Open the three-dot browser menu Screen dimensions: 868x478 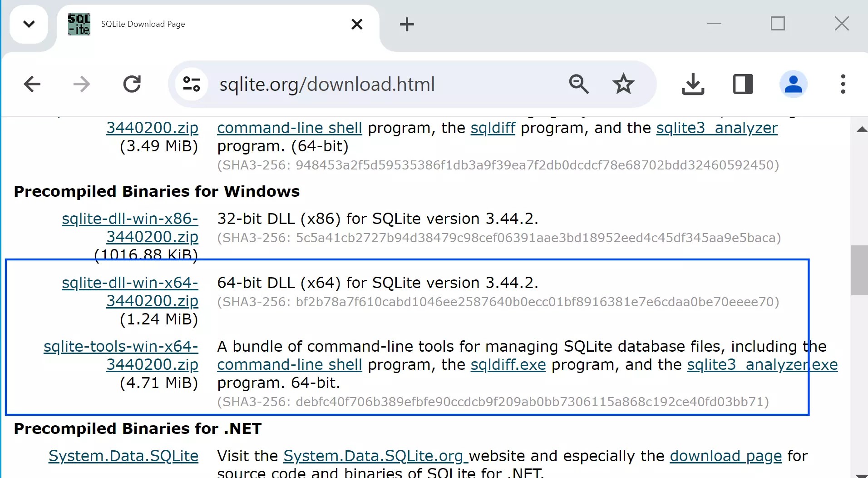843,84
